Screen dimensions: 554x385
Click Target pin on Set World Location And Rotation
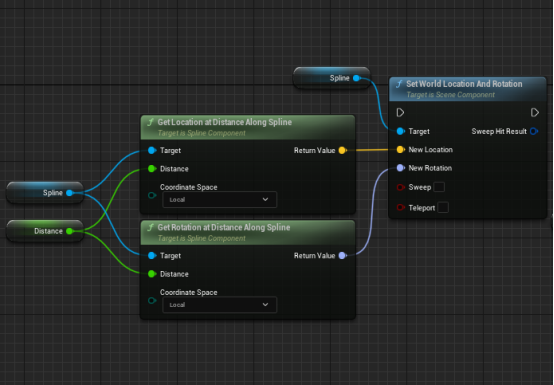400,131
